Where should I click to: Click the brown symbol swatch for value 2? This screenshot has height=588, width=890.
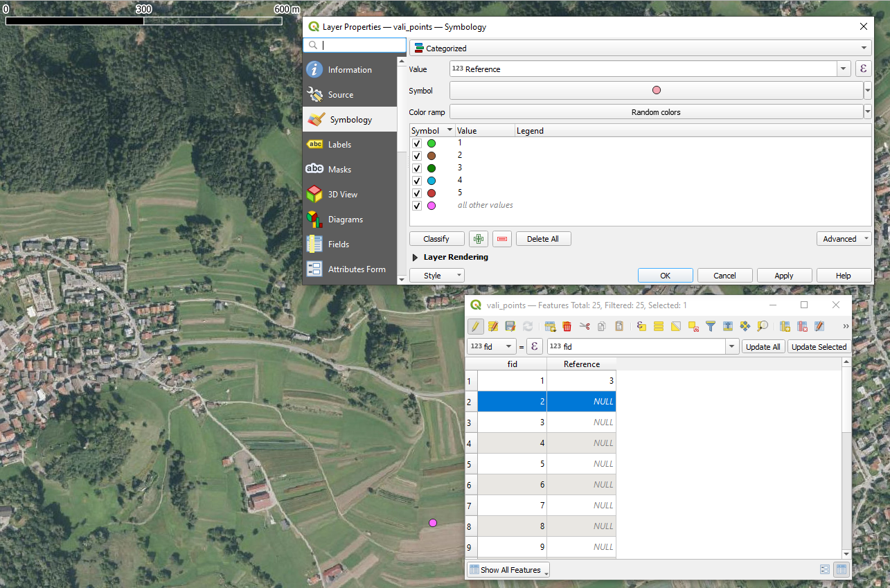431,156
